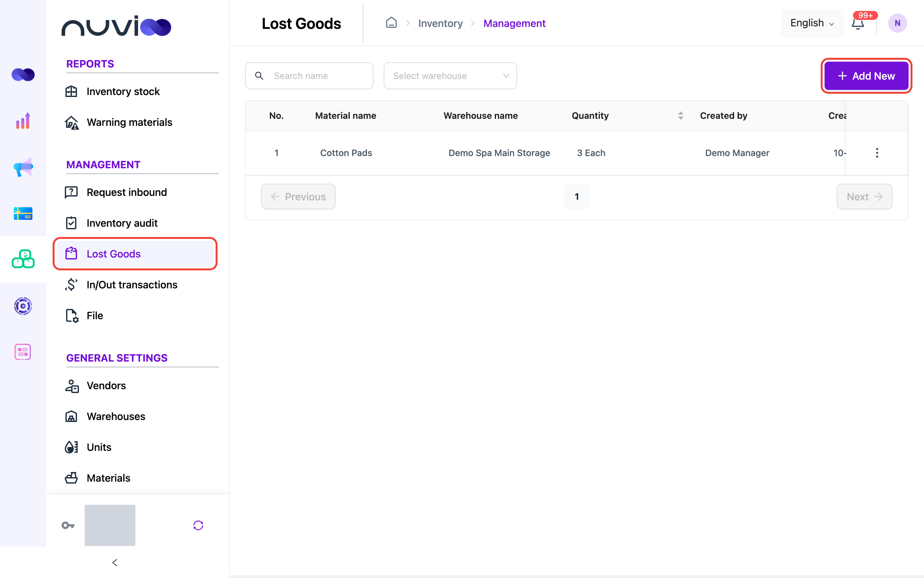
Task: Expand the Select warehouse dropdown
Action: pyautogui.click(x=450, y=76)
